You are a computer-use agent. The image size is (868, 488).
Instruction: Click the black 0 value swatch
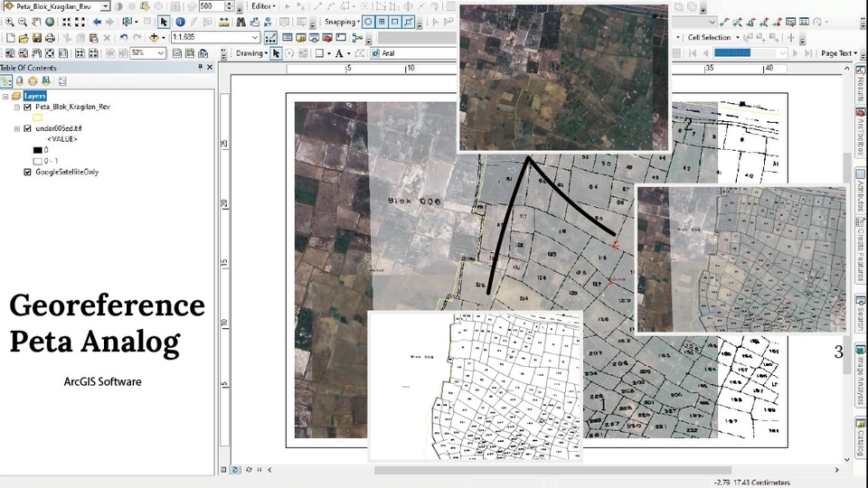(38, 150)
